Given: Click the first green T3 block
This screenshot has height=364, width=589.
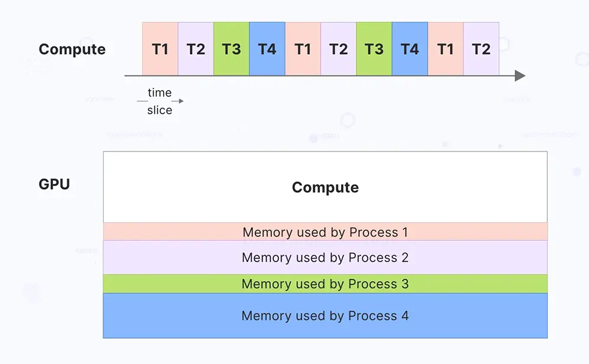Looking at the screenshot, I should coord(231,49).
